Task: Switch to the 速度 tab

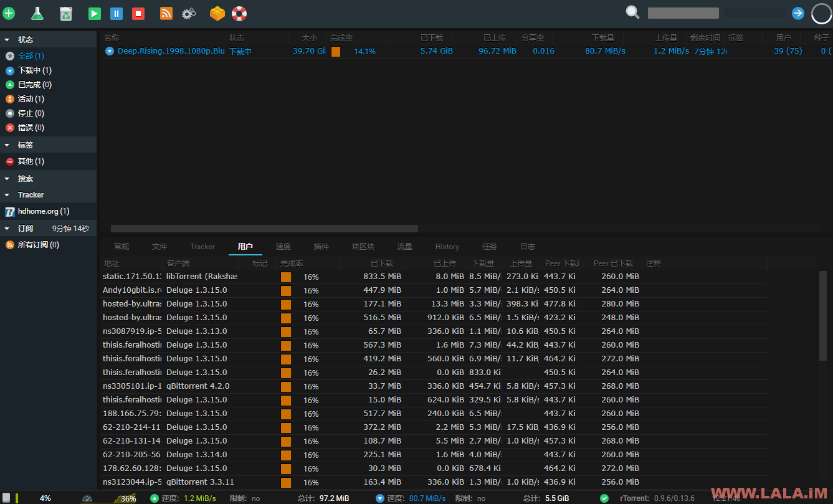Action: click(x=283, y=247)
